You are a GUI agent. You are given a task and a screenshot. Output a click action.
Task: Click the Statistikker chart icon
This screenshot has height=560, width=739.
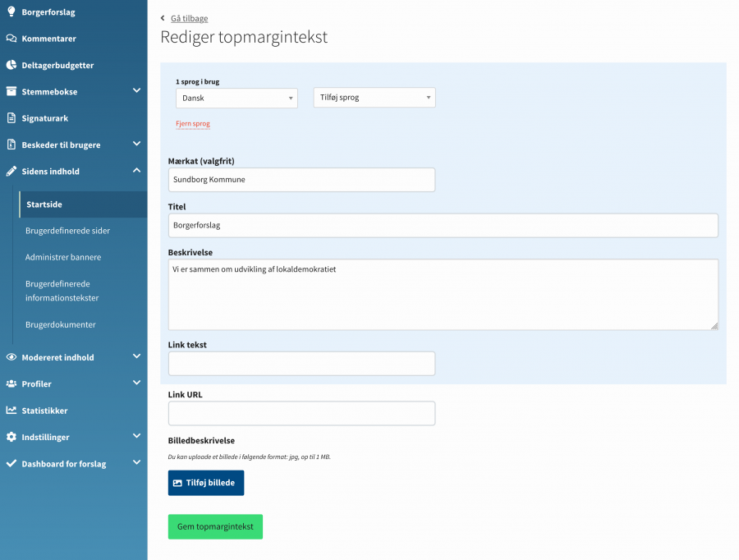coord(11,411)
